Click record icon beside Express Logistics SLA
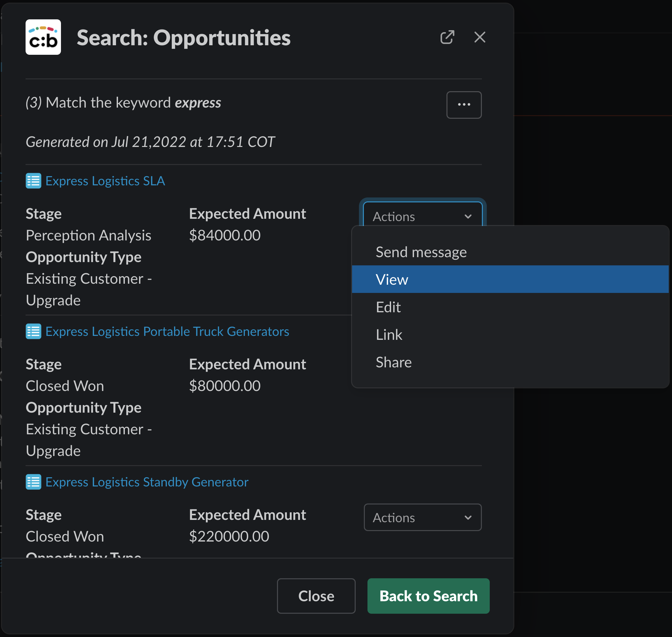 [x=33, y=181]
